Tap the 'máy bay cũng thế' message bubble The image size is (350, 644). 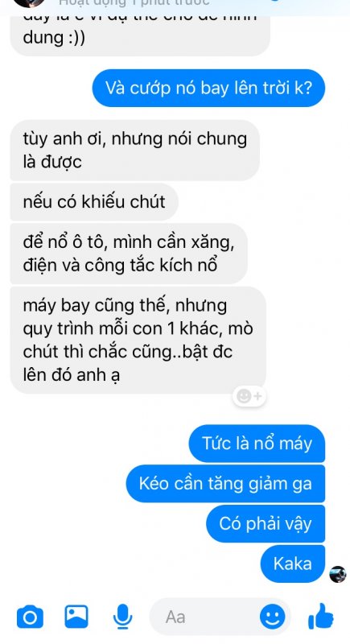(x=138, y=340)
